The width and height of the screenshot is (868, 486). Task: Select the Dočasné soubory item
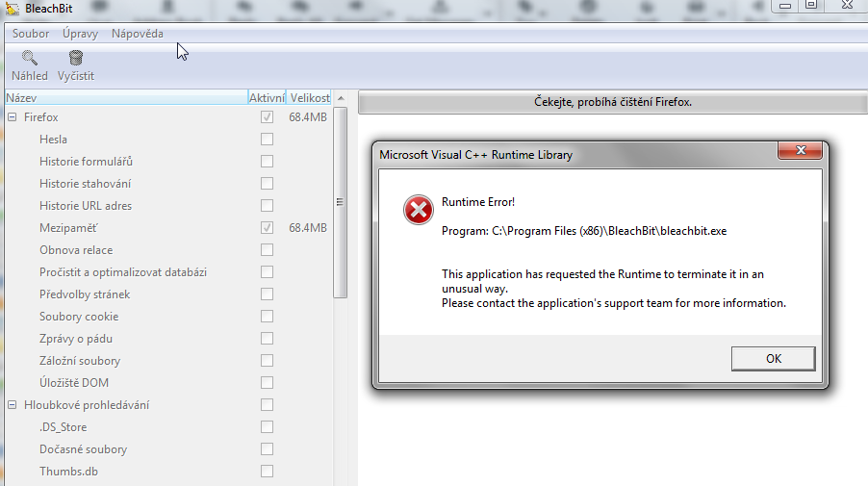click(83, 449)
